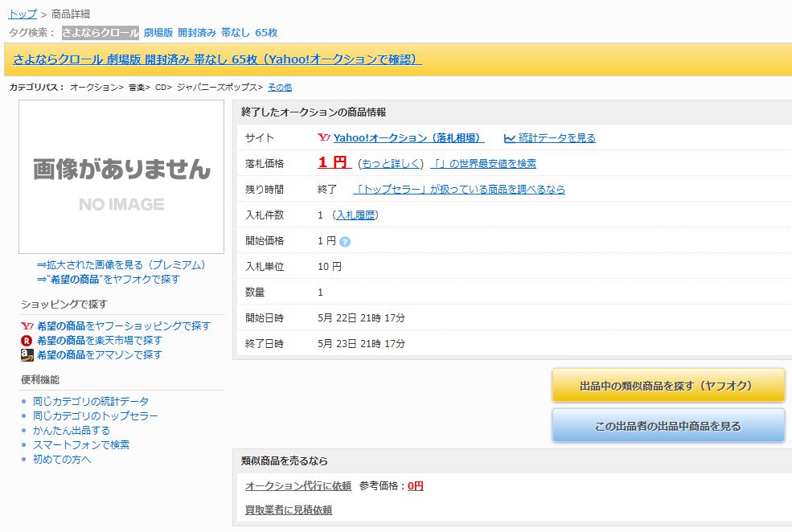
Task: Click the Amazon logo icon
Action: (27, 355)
